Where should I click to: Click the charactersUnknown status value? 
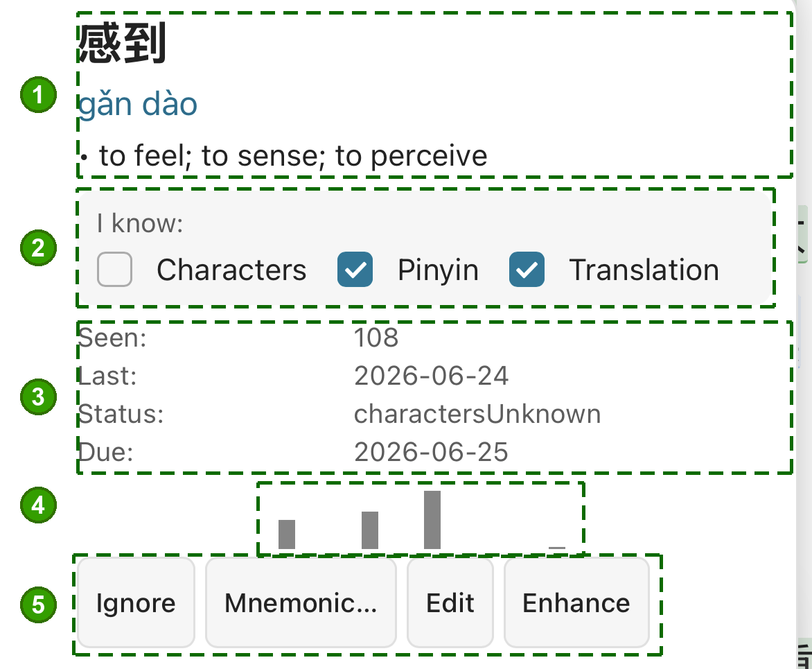pos(477,415)
